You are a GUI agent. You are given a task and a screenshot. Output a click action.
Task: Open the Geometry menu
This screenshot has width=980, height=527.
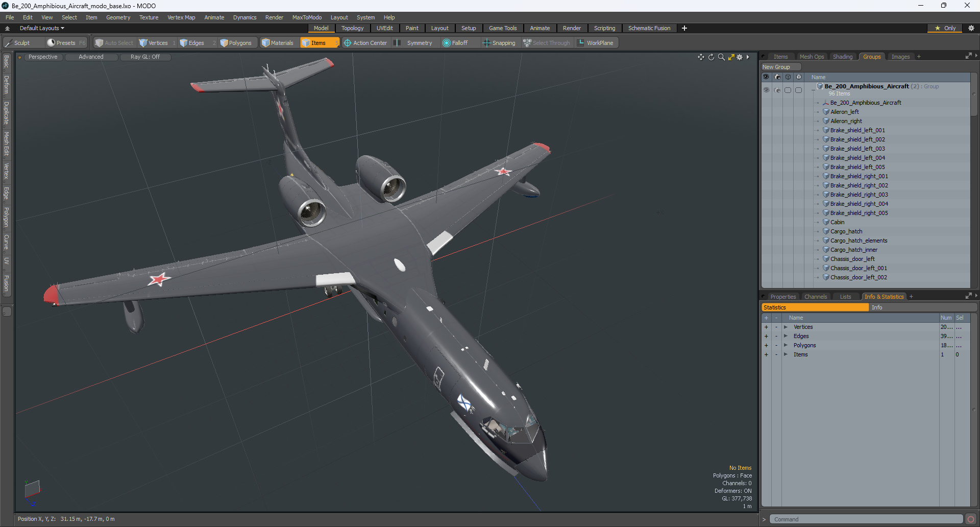pos(118,17)
